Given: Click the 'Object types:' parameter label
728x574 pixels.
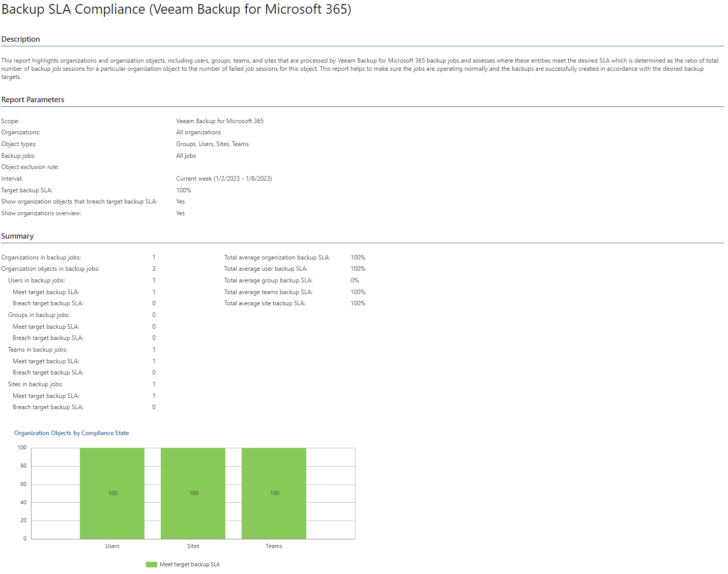Looking at the screenshot, I should tap(19, 144).
